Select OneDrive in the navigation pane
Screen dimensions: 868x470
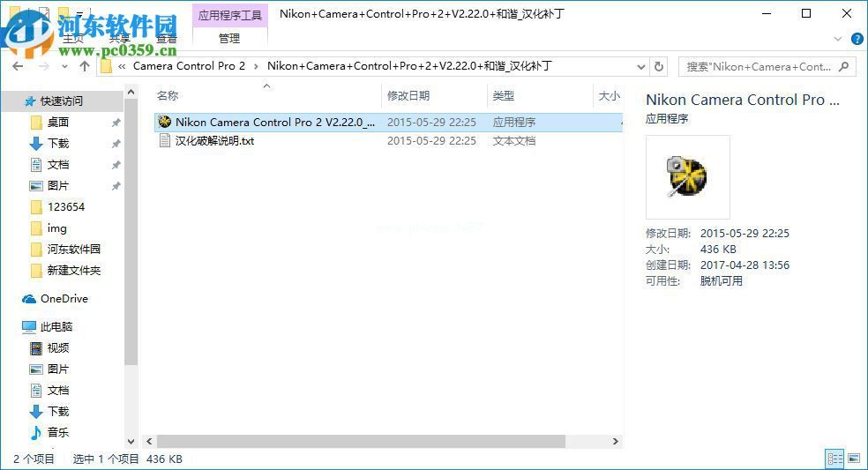pyautogui.click(x=64, y=298)
